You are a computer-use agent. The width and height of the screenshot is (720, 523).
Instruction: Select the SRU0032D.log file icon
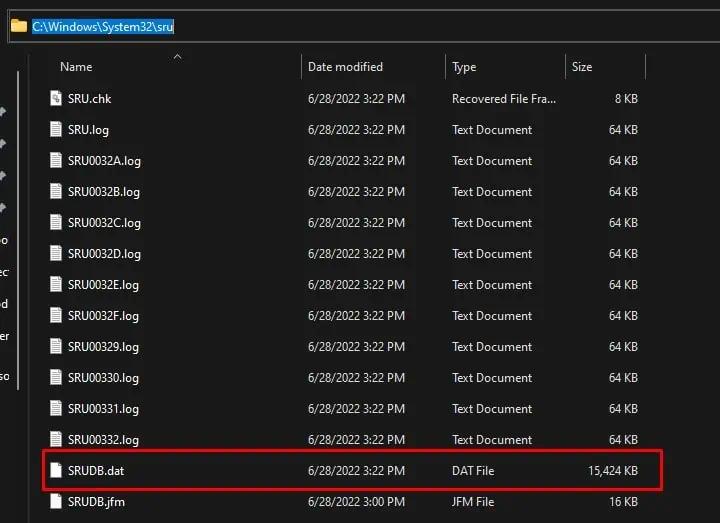pyautogui.click(x=56, y=253)
